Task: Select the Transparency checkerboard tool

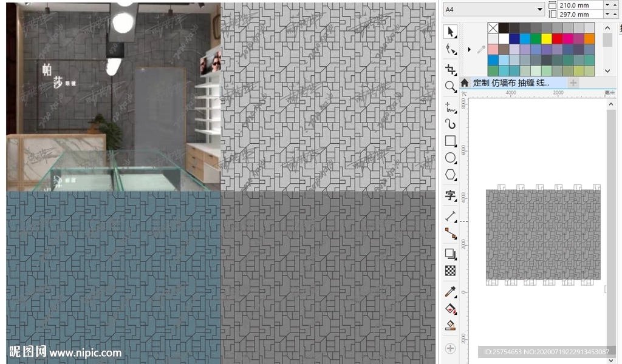Action: pos(450,271)
